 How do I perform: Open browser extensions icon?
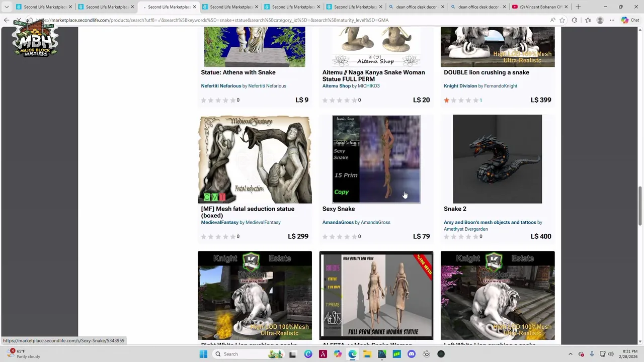point(575,20)
